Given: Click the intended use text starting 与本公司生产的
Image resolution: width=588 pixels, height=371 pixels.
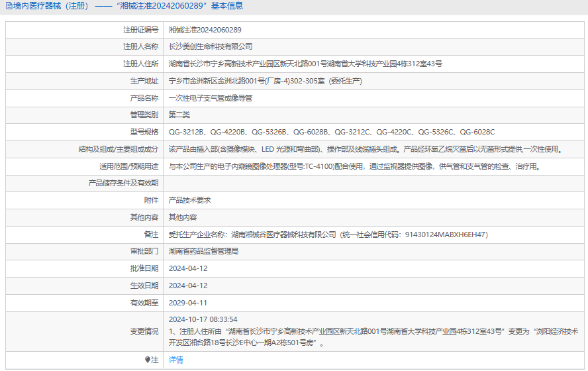Looking at the screenshot, I should 356,166.
